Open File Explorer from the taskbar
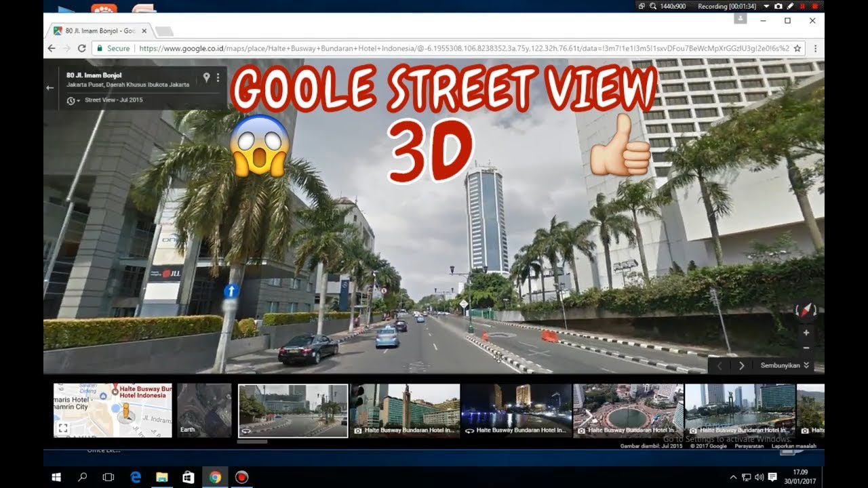Screen dimensions: 868x488 [x=162, y=477]
